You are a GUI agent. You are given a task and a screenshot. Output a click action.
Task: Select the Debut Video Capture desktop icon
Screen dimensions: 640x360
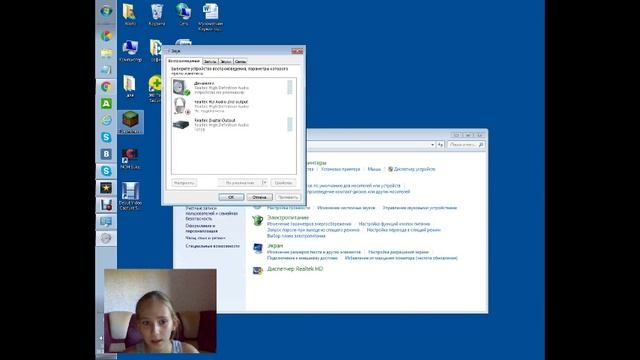[130, 196]
